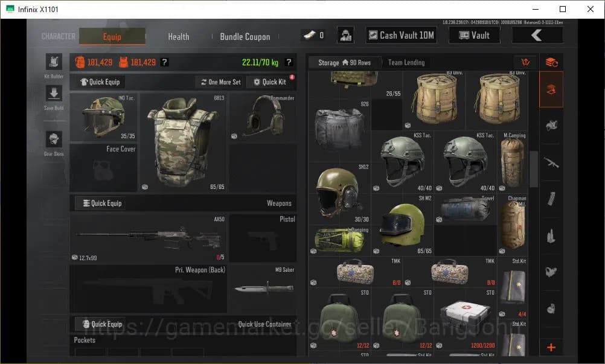Switch to the Health tab

pos(179,36)
